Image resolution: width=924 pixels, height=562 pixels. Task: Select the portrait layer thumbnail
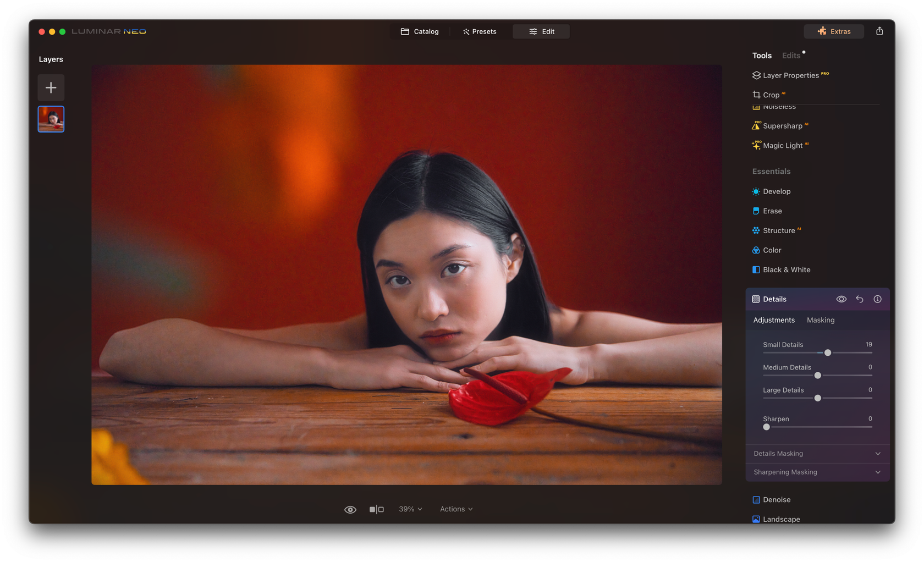pyautogui.click(x=51, y=119)
